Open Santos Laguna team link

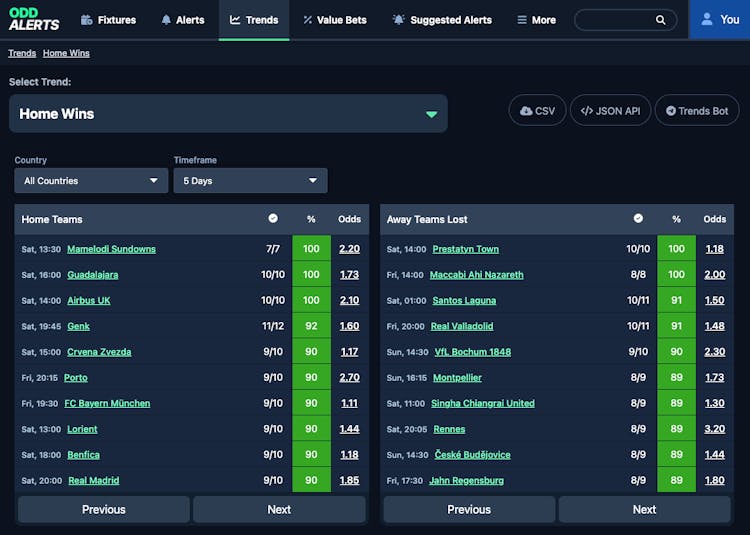(464, 301)
